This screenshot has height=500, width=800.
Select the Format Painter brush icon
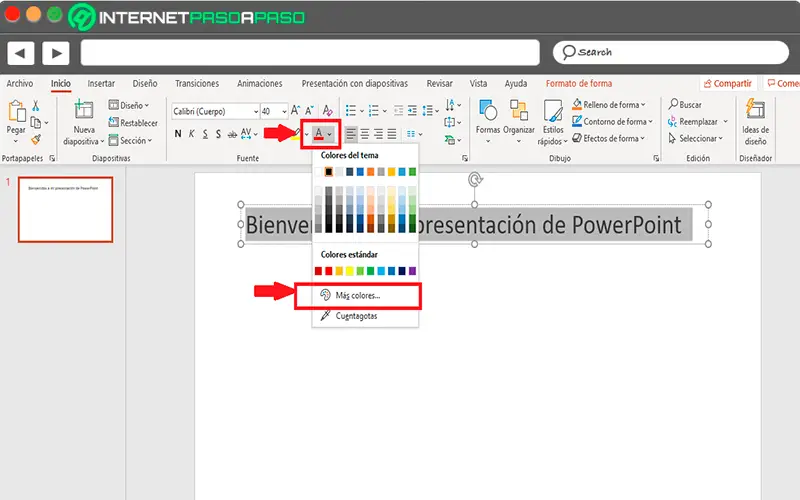(x=36, y=139)
